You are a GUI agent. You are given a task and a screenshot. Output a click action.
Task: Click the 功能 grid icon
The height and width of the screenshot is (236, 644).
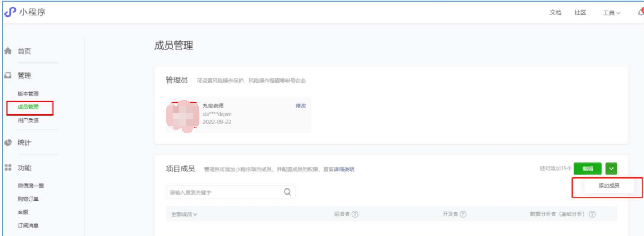(x=8, y=167)
